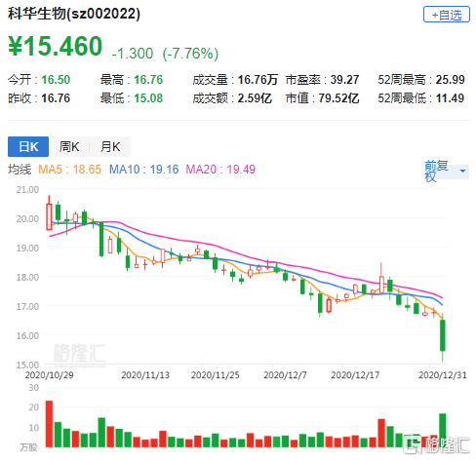The width and height of the screenshot is (476, 461).
Task: Click the 昨收 value 16.76
Action: pos(56,98)
